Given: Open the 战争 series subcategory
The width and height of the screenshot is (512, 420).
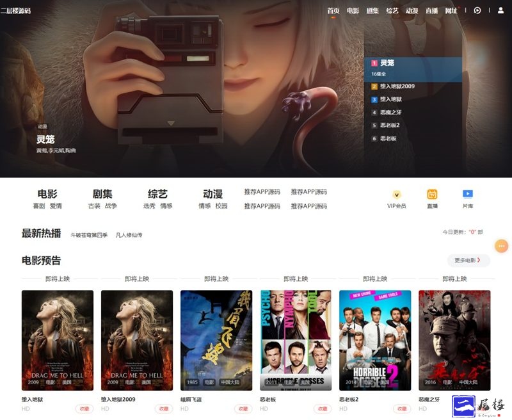Looking at the screenshot, I should [x=111, y=206].
